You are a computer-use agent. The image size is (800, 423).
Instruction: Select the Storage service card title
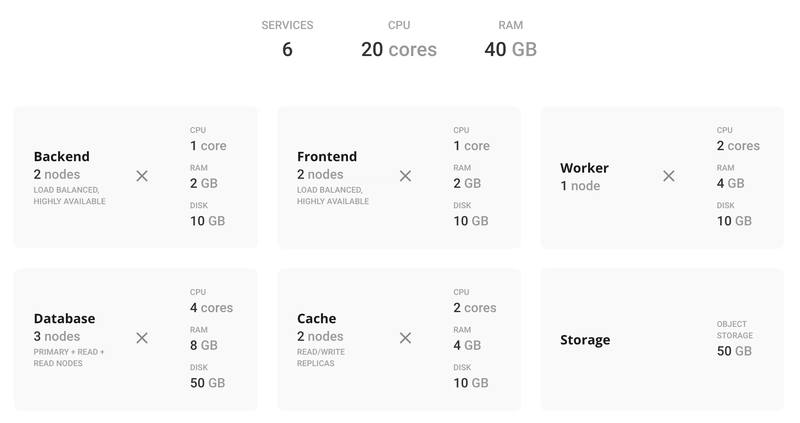(x=585, y=340)
